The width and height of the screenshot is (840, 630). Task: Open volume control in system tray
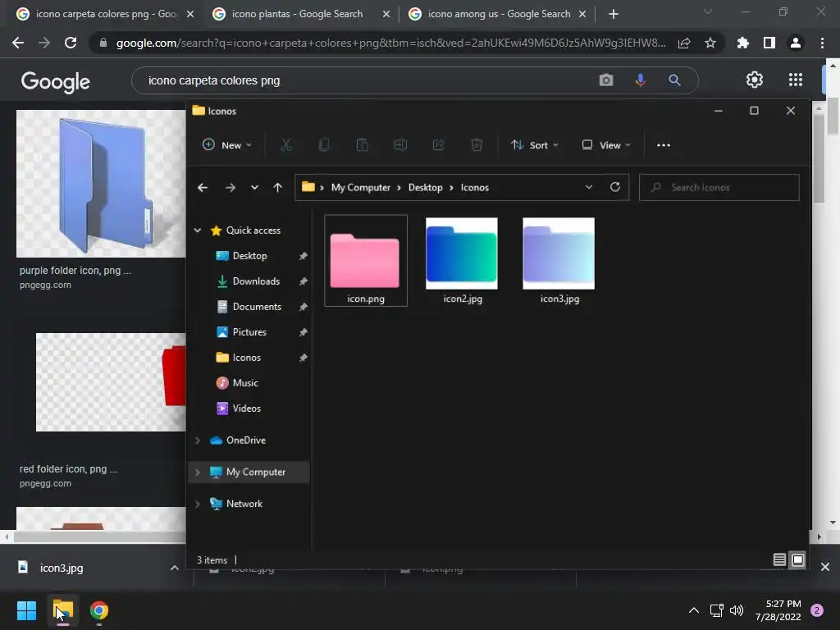(737, 610)
